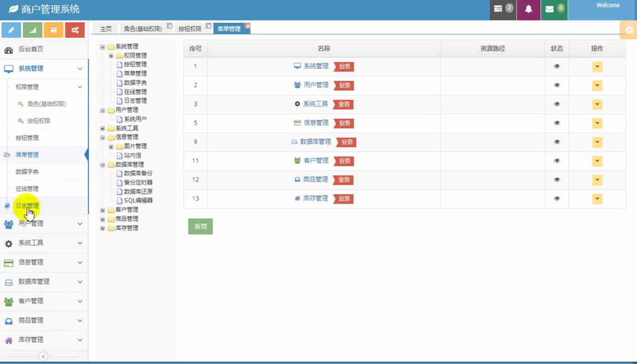Viewport: 637px width, 364px height.
Task: Click the blue pencil shortcut button
Action: click(x=11, y=30)
